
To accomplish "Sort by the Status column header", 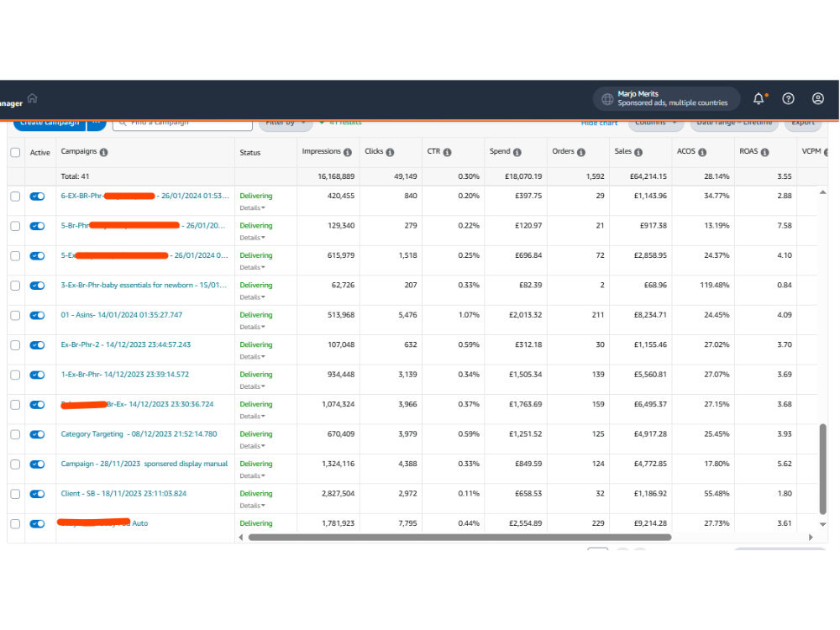I will (x=250, y=153).
